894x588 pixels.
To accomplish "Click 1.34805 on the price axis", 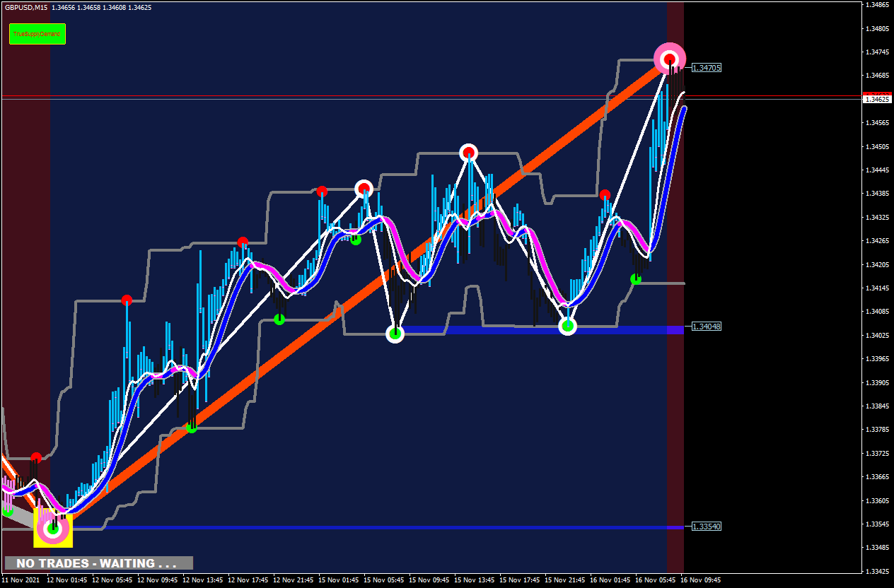I will click(x=878, y=29).
